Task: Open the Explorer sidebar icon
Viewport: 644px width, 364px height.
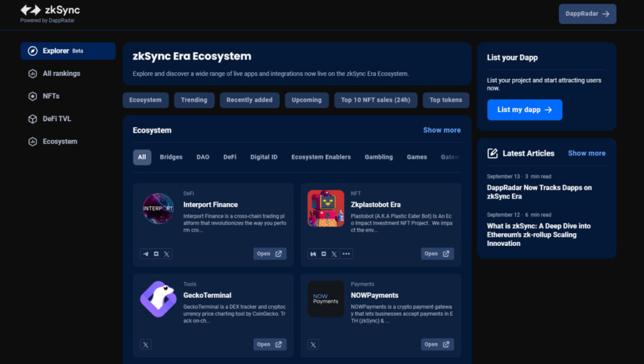Action: tap(31, 51)
